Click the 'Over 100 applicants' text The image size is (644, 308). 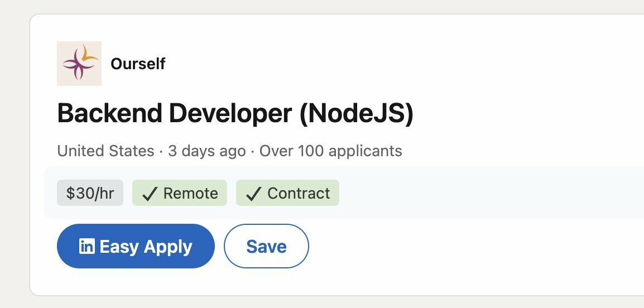point(330,151)
